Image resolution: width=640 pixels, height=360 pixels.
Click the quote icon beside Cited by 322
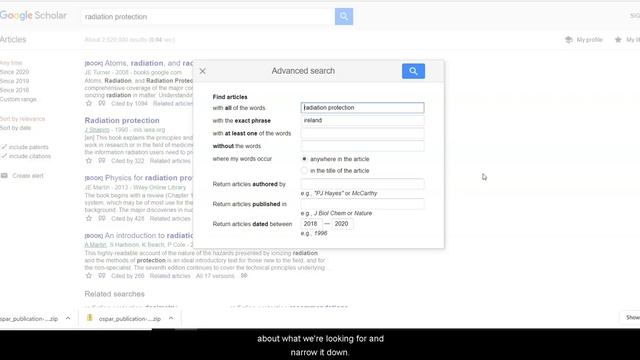(x=102, y=161)
